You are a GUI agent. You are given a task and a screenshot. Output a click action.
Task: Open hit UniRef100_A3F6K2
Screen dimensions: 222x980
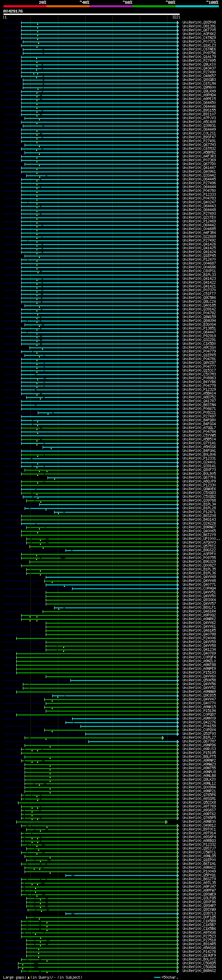[x=199, y=34]
